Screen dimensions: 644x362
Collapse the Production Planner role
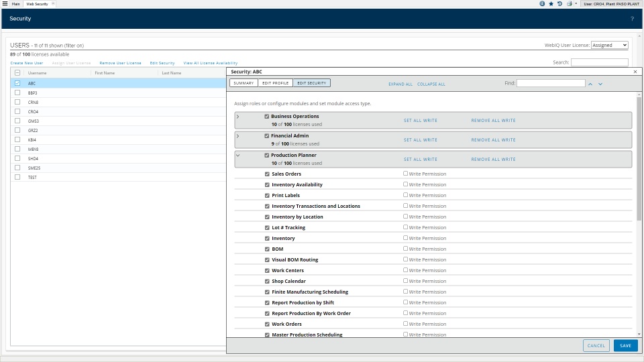237,155
